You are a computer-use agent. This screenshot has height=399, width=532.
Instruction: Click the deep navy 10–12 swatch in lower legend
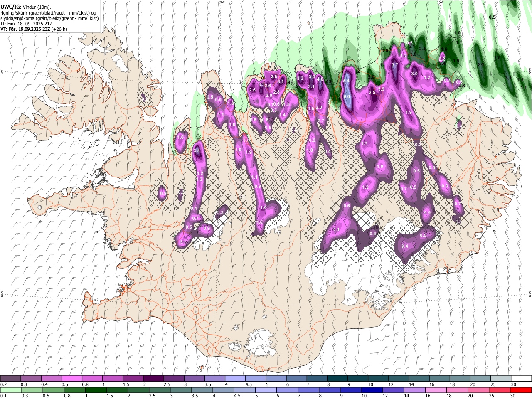point(373,390)
